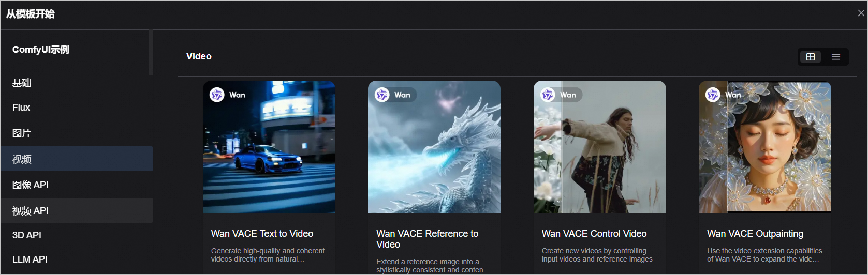
Task: Click description 'Extend a reference image into a'
Action: tap(433, 266)
